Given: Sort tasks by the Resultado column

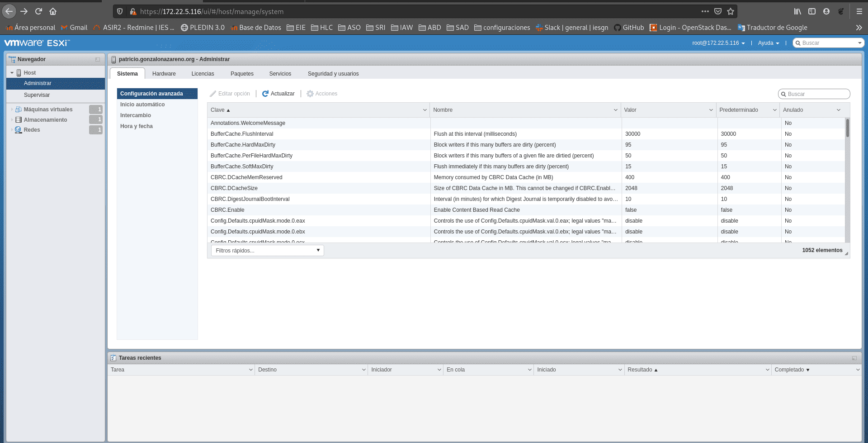Looking at the screenshot, I should [639, 370].
